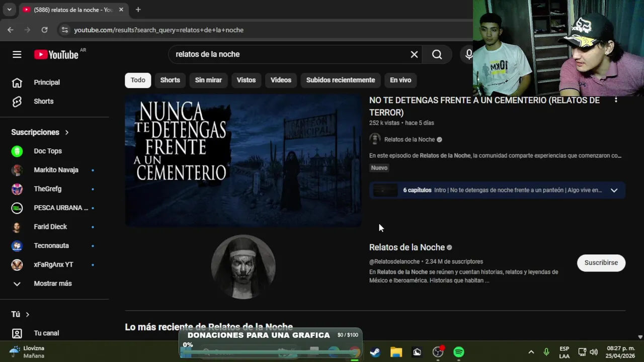Image resolution: width=644 pixels, height=362 pixels.
Task: Click Suscribirse button
Action: 601,263
